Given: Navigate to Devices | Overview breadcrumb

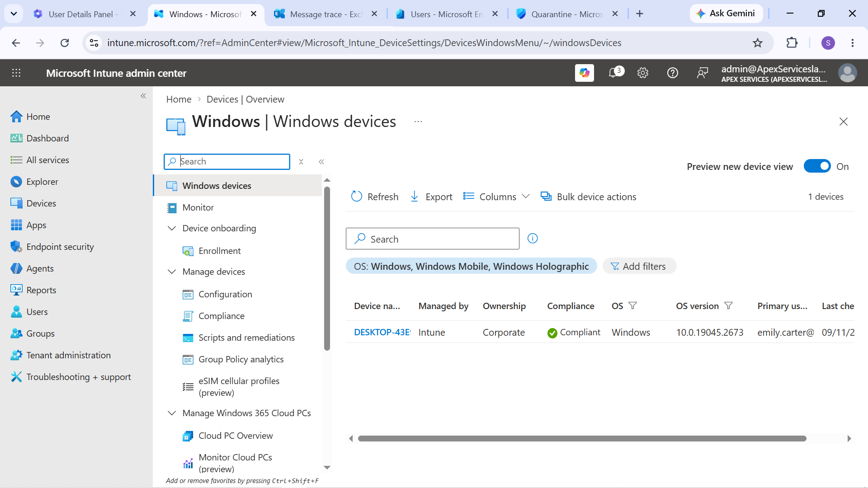Looking at the screenshot, I should [245, 99].
